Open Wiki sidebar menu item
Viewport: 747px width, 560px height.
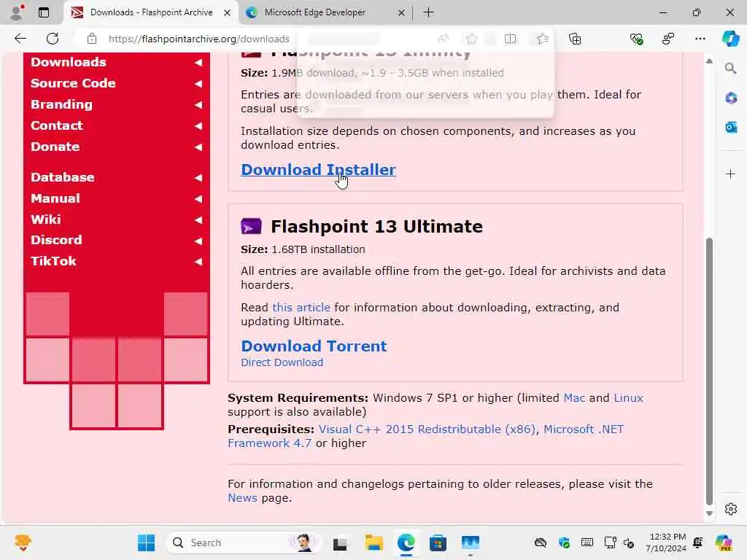pyautogui.click(x=116, y=219)
